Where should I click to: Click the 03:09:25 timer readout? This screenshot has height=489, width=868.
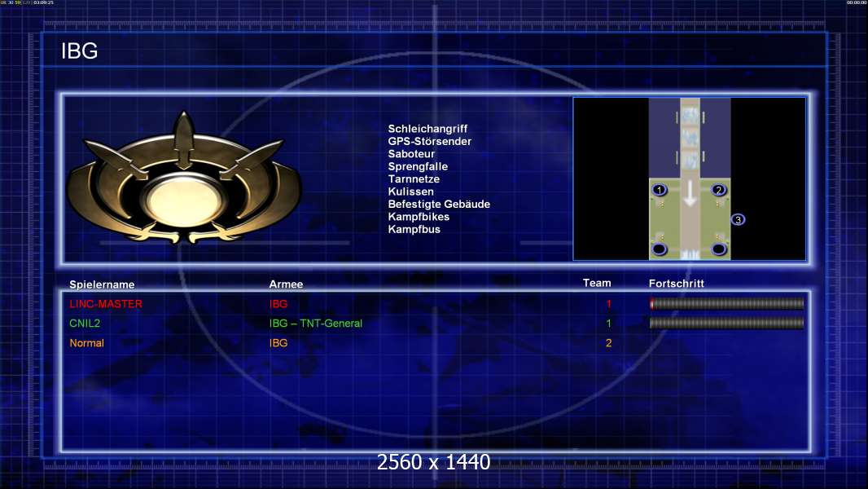[44, 2]
